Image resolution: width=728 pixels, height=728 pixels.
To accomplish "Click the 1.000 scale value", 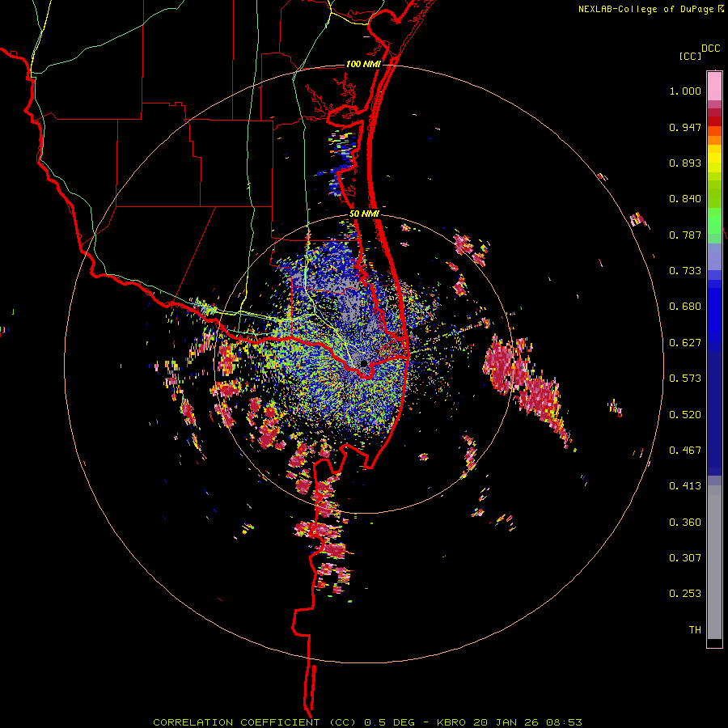I will [685, 91].
